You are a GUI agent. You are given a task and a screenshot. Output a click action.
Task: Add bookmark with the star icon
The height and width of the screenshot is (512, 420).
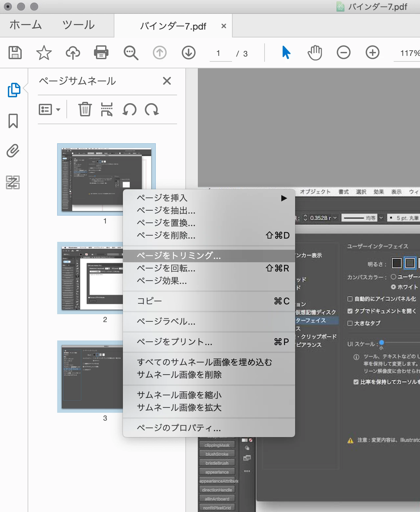pos(44,53)
